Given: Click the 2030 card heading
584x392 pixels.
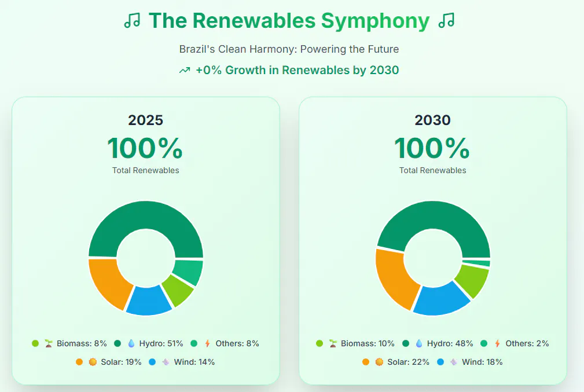Looking at the screenshot, I should (433, 120).
